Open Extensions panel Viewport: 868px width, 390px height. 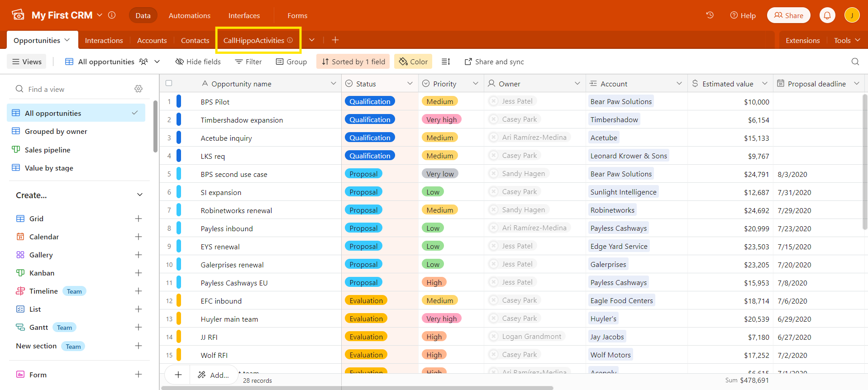pos(802,40)
